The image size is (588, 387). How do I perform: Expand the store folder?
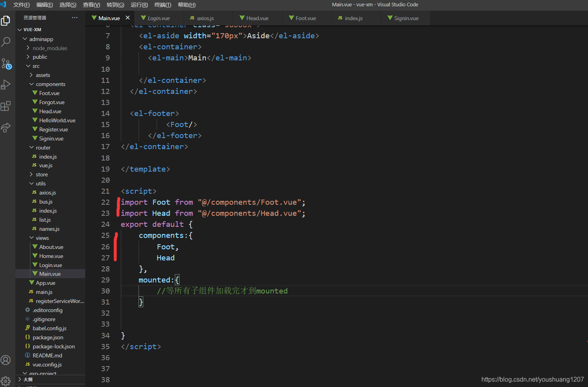coord(50,174)
